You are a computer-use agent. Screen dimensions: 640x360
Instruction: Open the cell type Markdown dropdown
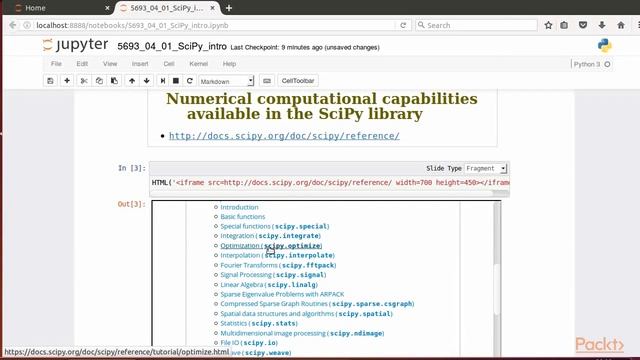[227, 81]
